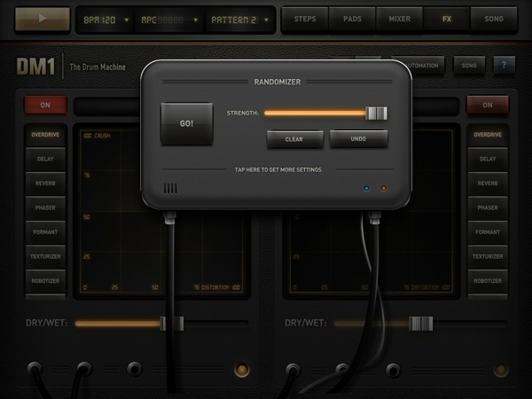
Task: Start playback with the play button
Action: 43,19
